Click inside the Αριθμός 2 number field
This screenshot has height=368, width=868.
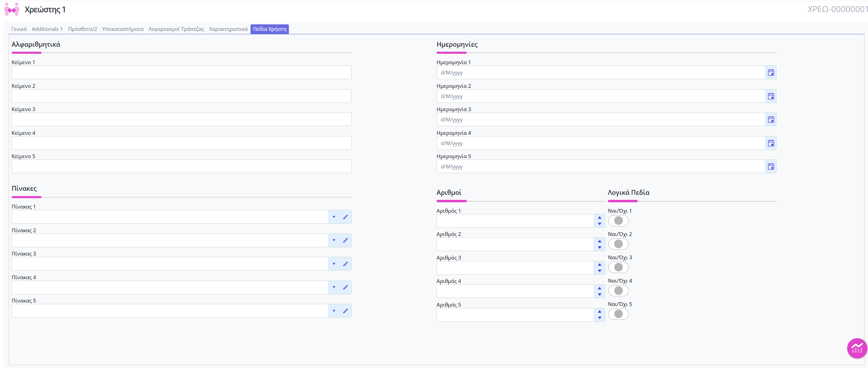pos(515,244)
